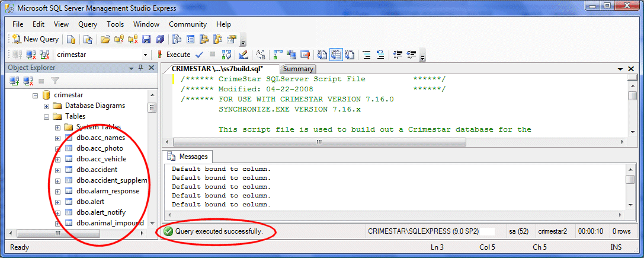644x258 pixels.
Task: Toggle Results to Grid mode
Action: (x=336, y=55)
